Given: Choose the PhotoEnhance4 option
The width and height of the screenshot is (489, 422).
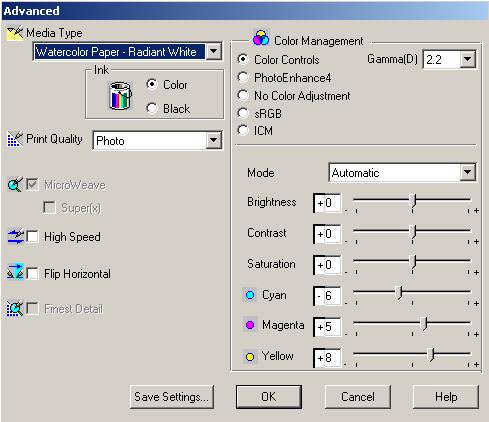Looking at the screenshot, I should pyautogui.click(x=243, y=77).
